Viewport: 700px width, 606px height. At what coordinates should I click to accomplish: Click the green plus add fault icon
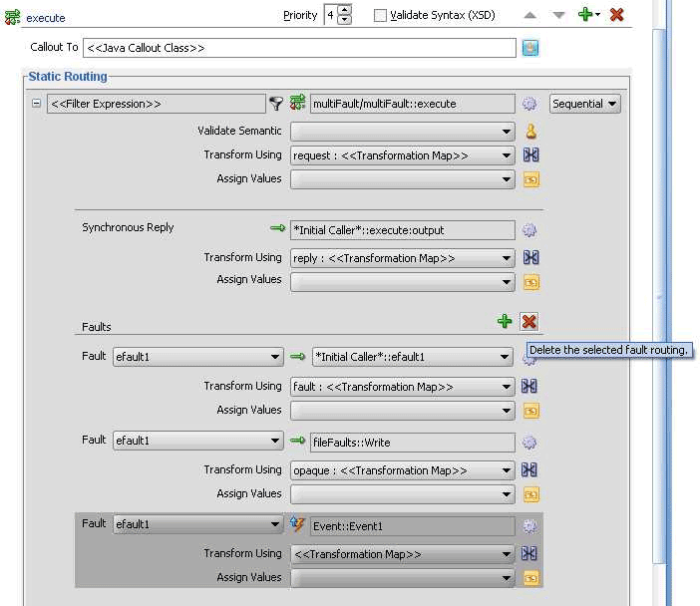505,322
